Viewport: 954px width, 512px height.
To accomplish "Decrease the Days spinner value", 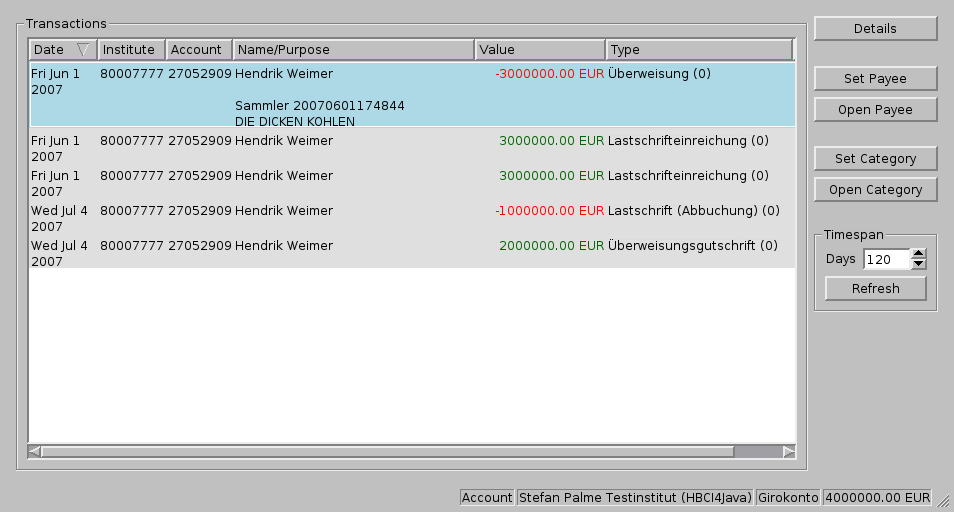I will click(919, 265).
